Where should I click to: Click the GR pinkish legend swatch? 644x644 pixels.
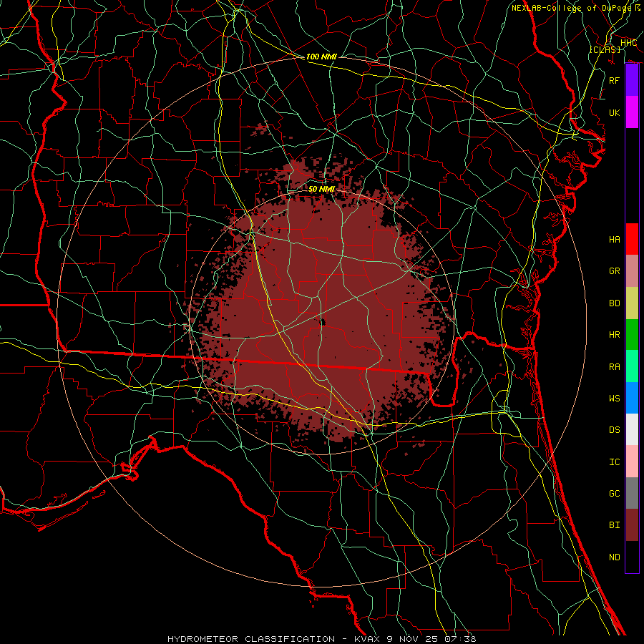632,270
